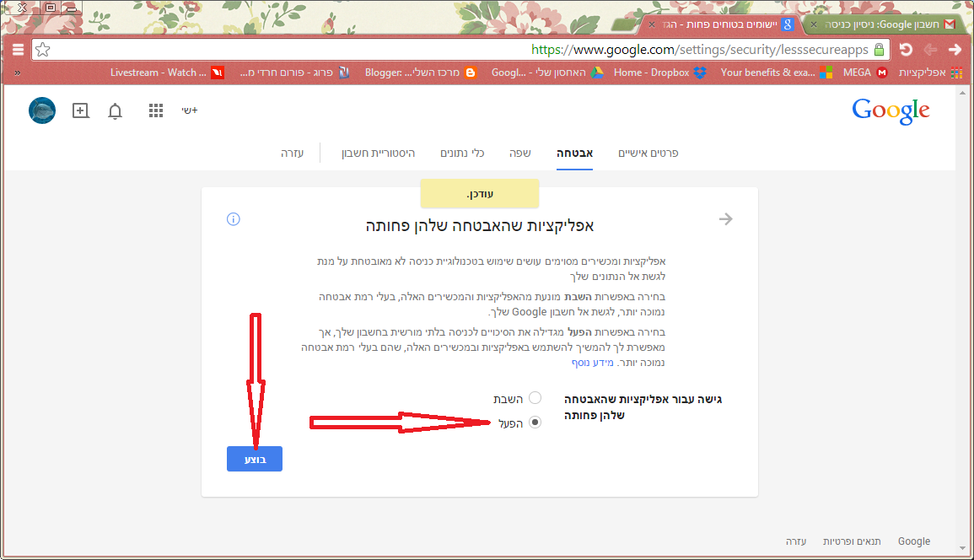Switch to היסטוריית חשבון tab
This screenshot has height=560, width=974.
click(378, 153)
